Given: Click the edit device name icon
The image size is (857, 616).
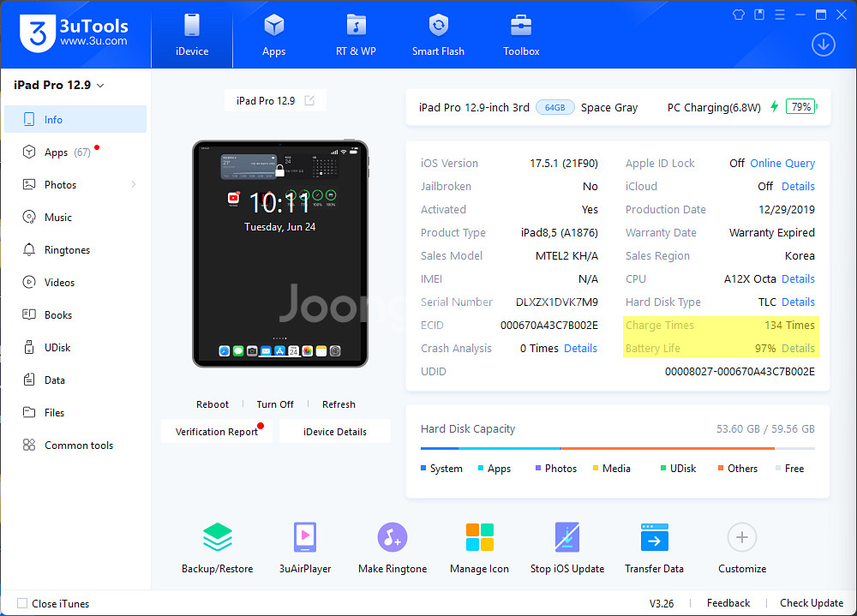Looking at the screenshot, I should pyautogui.click(x=309, y=100).
